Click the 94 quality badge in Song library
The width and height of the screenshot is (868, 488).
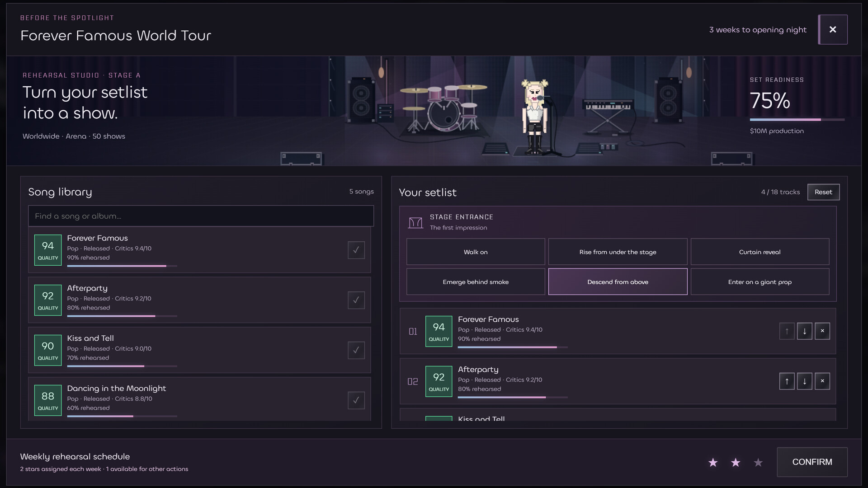coord(48,250)
